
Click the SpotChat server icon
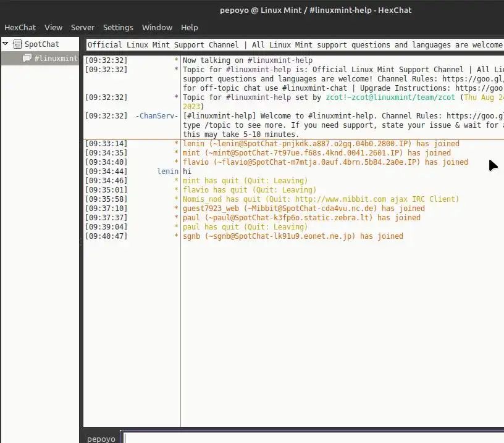[17, 44]
